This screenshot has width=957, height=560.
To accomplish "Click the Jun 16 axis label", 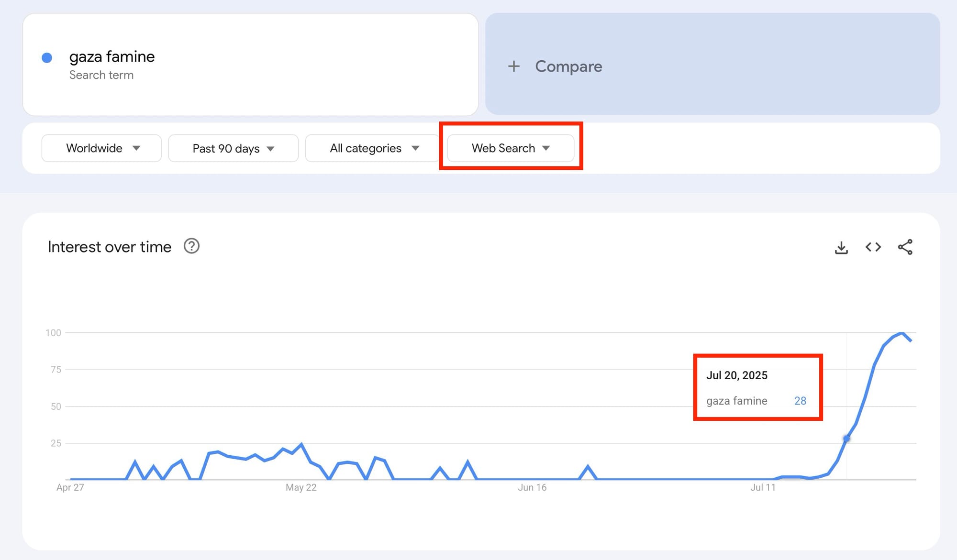I will 532,487.
